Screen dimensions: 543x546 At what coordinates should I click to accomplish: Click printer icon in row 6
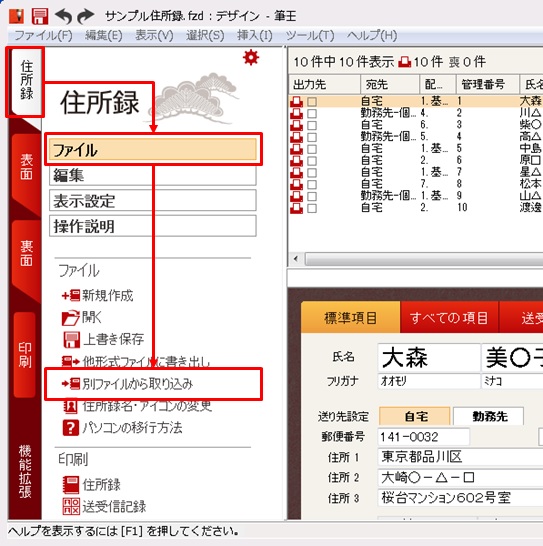296,161
